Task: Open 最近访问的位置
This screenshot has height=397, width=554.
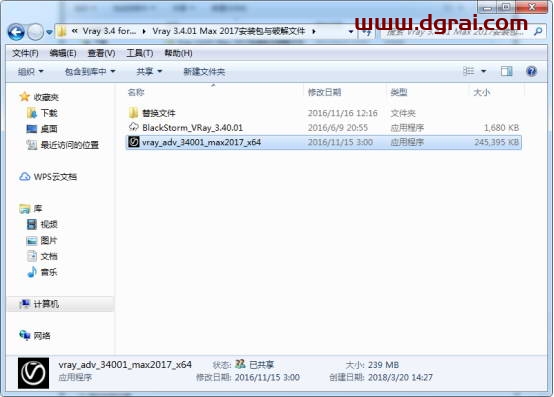Action: pyautogui.click(x=70, y=145)
